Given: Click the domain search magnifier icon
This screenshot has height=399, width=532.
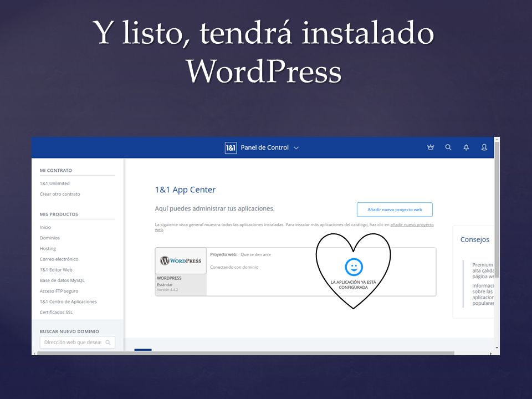Looking at the screenshot, I should pos(108,342).
